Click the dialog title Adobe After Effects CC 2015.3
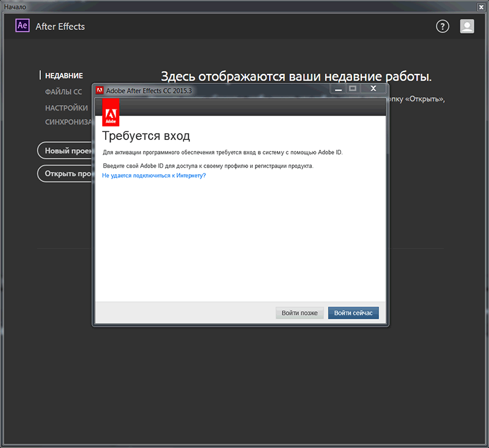The width and height of the screenshot is (489, 448). click(149, 90)
